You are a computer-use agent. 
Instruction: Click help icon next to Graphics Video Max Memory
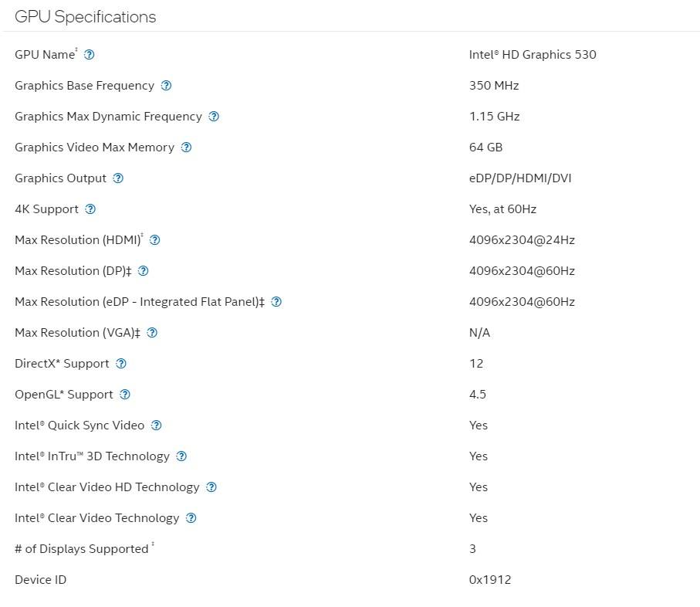click(x=186, y=148)
